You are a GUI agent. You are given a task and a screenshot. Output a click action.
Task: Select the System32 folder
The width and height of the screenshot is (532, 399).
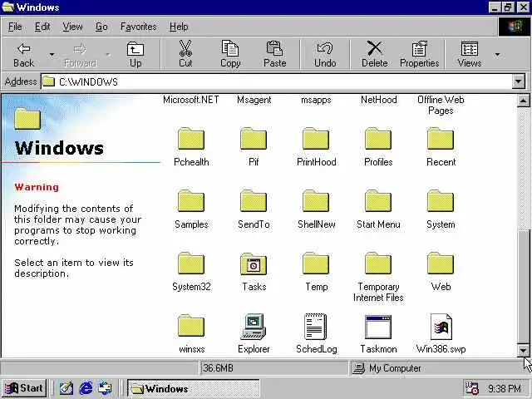(x=191, y=272)
